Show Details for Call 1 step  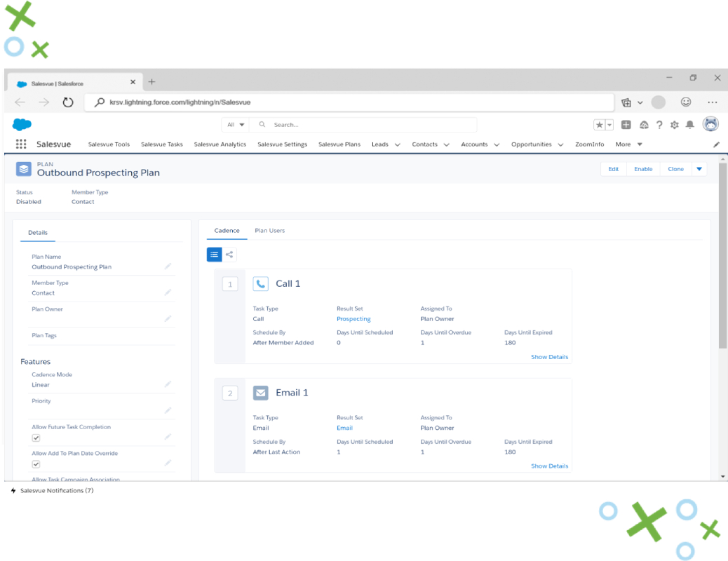(x=549, y=357)
